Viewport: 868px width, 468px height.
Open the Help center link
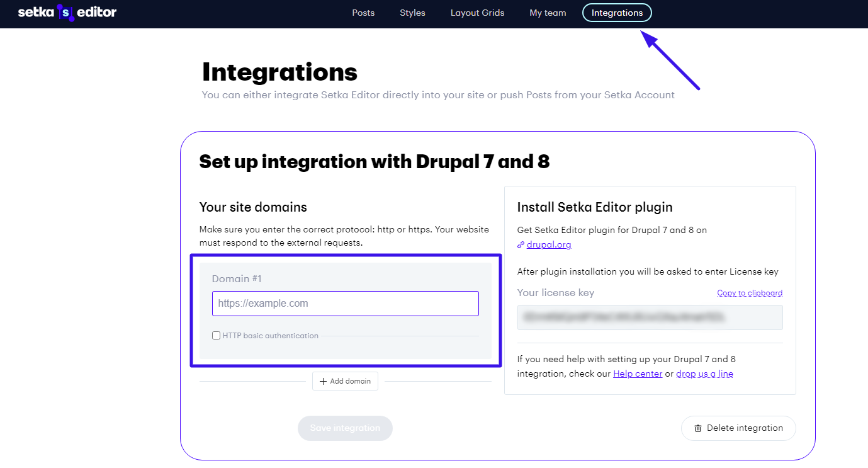[638, 373]
